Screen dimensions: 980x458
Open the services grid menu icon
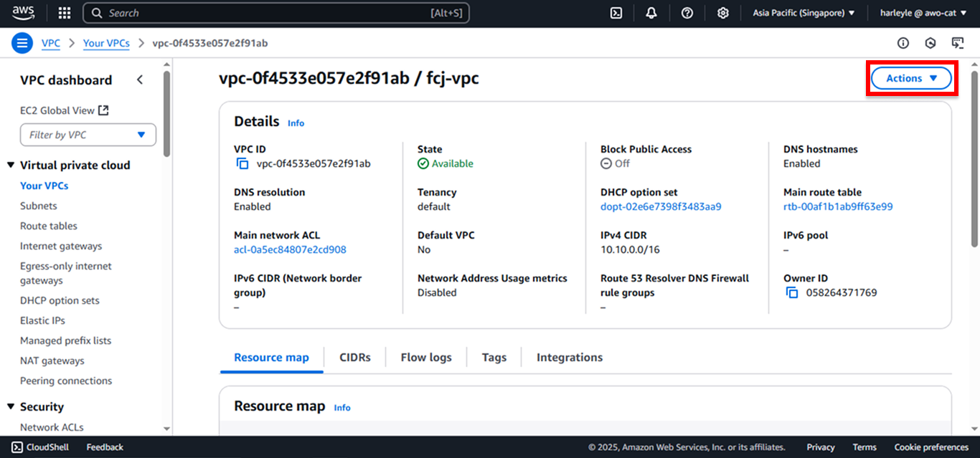coord(65,13)
